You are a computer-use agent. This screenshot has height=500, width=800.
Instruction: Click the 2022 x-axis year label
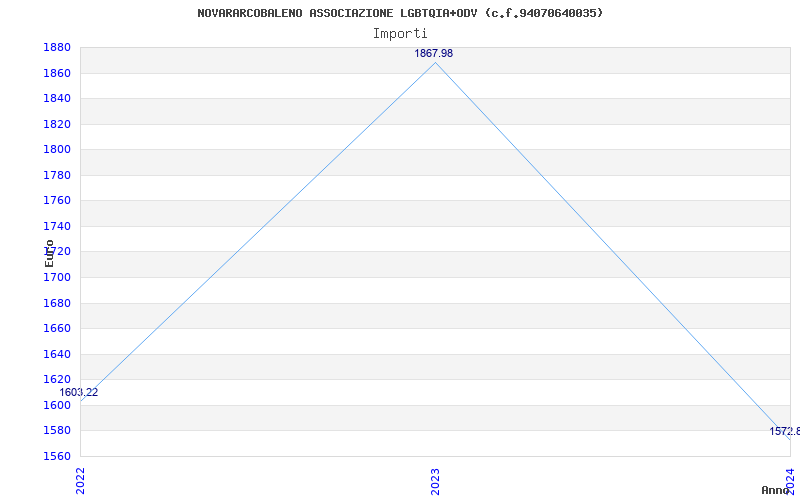pyautogui.click(x=80, y=481)
